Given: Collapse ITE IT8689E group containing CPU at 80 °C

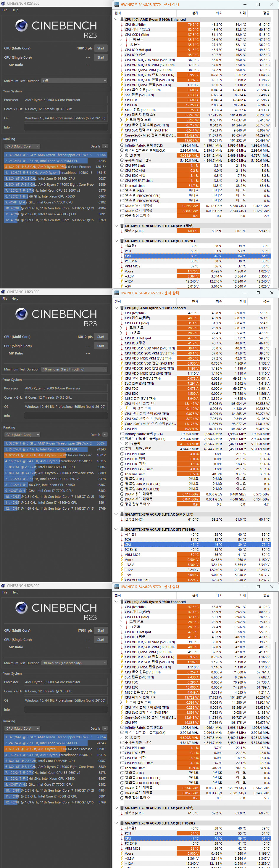Looking at the screenshot, I should [x=117, y=241].
